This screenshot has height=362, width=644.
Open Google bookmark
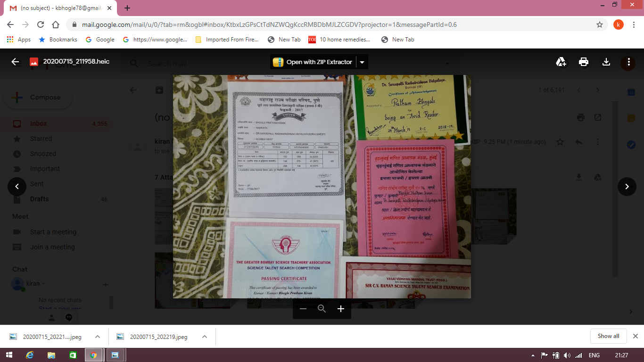tap(100, 40)
